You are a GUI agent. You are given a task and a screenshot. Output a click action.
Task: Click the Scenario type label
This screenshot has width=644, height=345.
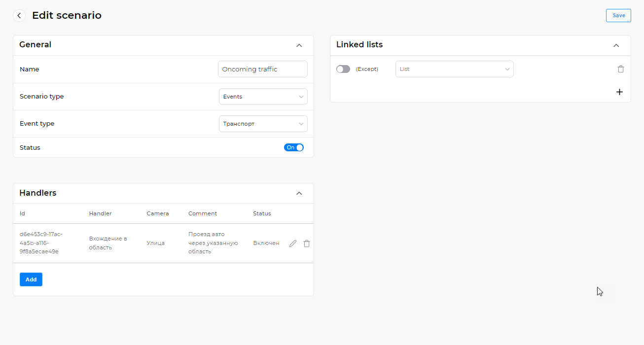(x=42, y=97)
